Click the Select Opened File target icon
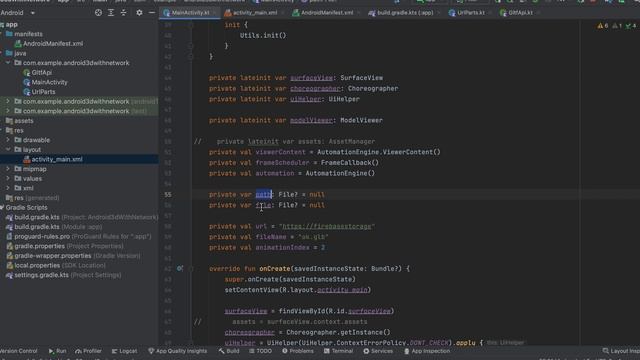This screenshot has height=360, width=640. point(98,13)
